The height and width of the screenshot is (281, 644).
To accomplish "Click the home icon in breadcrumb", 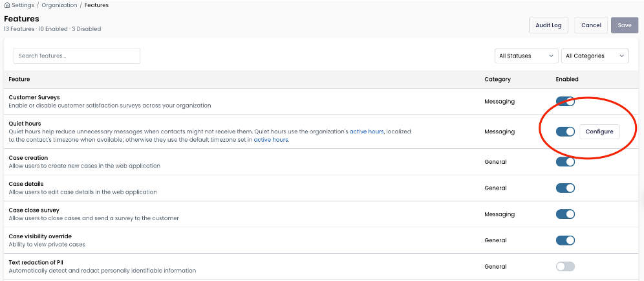I will point(6,5).
